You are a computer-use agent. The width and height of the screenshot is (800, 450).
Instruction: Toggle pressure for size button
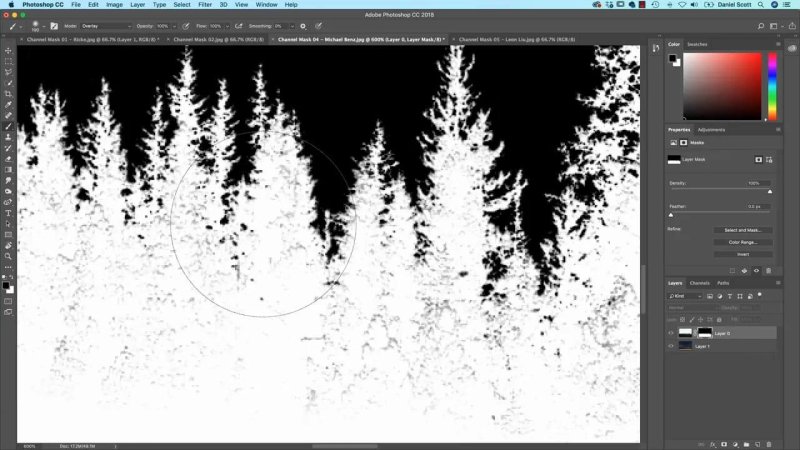(x=318, y=26)
